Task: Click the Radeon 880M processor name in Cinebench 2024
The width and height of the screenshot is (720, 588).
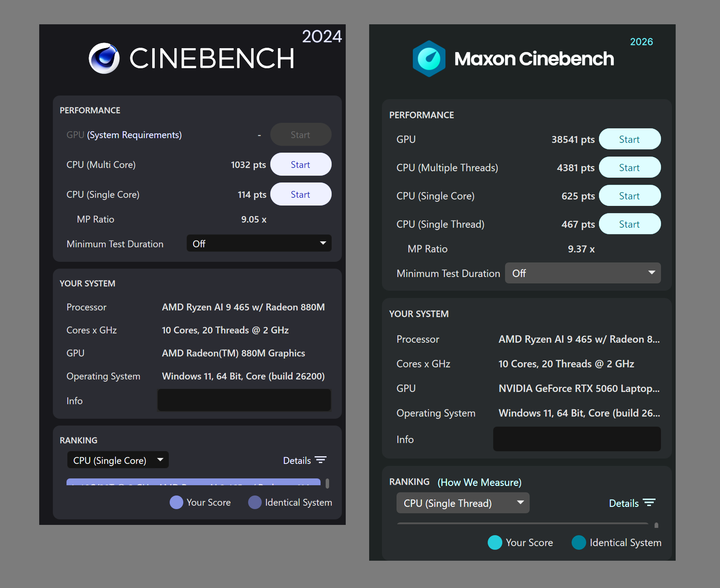Action: (x=243, y=307)
